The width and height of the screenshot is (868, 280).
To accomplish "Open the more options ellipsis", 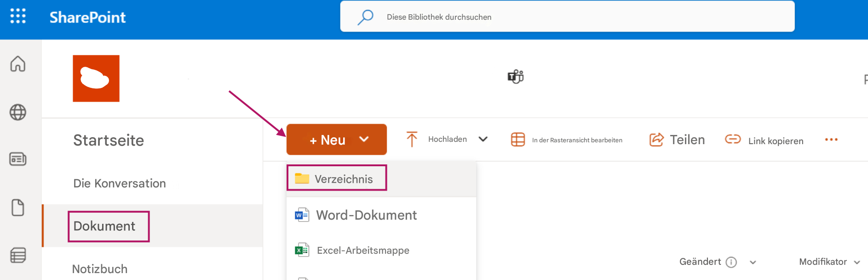I will coord(831,140).
